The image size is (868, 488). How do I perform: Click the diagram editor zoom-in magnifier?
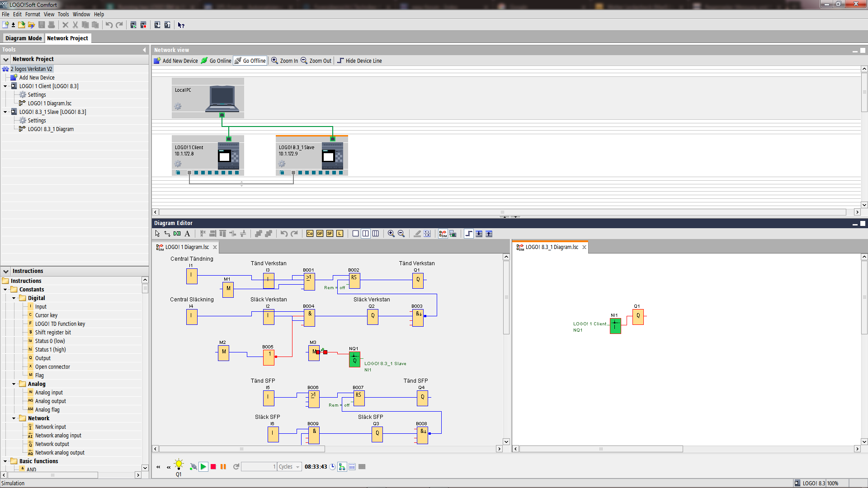[391, 234]
